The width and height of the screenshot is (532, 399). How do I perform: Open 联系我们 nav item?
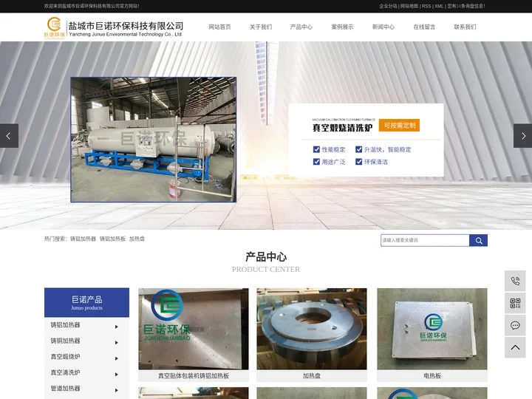click(465, 27)
